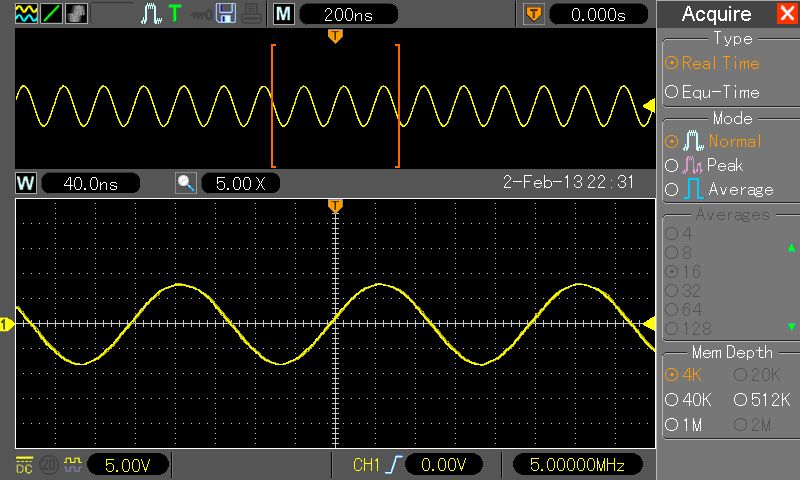Select Real Time acquisition type
This screenshot has width=800, height=480.
tap(712, 63)
